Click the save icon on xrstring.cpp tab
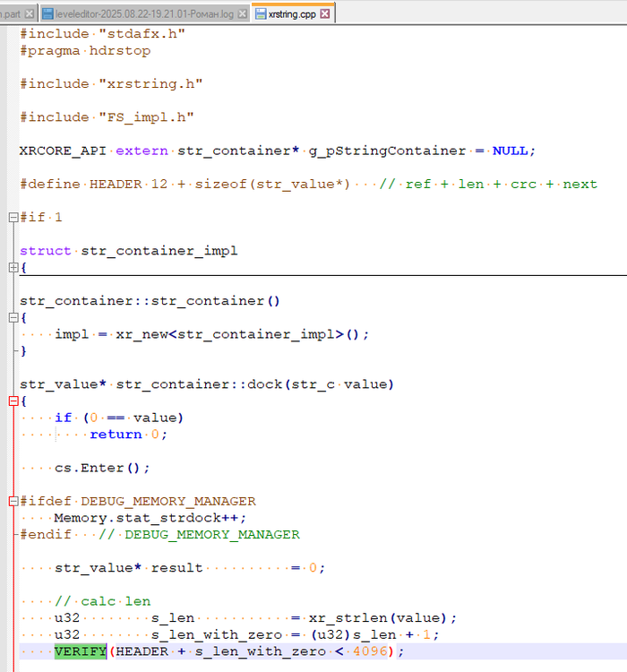Image resolution: width=627 pixels, height=672 pixels. [260, 14]
